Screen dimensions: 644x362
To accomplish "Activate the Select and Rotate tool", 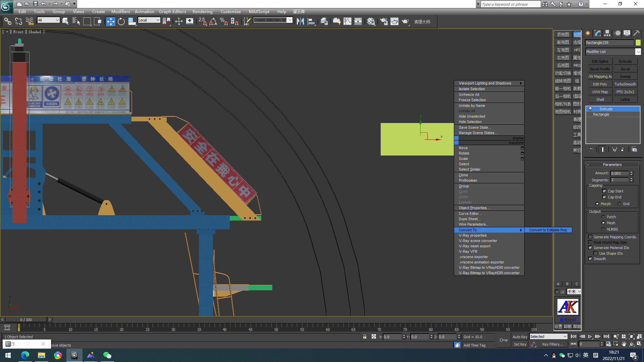I will pos(121,21).
